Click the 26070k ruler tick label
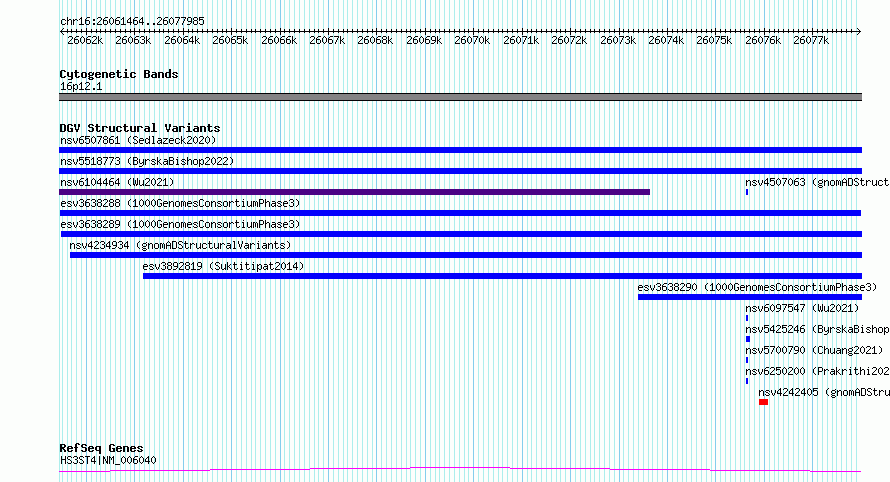 click(472, 40)
